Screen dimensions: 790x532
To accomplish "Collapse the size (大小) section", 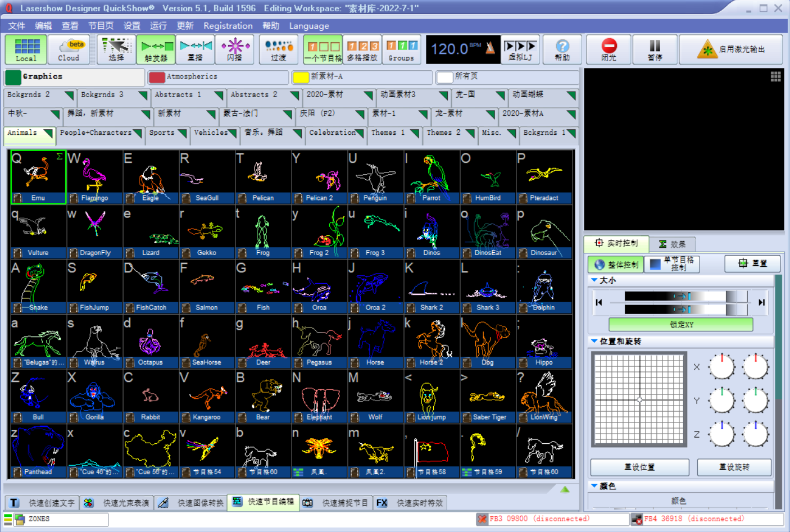I will click(594, 280).
